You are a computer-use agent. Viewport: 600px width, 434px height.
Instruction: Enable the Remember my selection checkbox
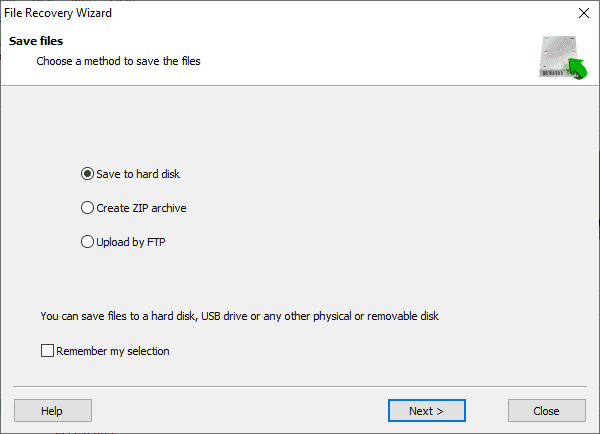[47, 351]
